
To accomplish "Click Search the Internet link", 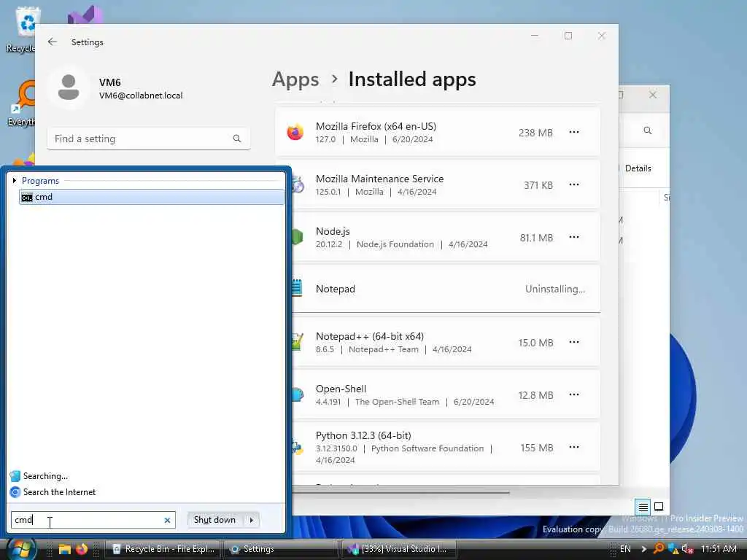I will (x=60, y=492).
